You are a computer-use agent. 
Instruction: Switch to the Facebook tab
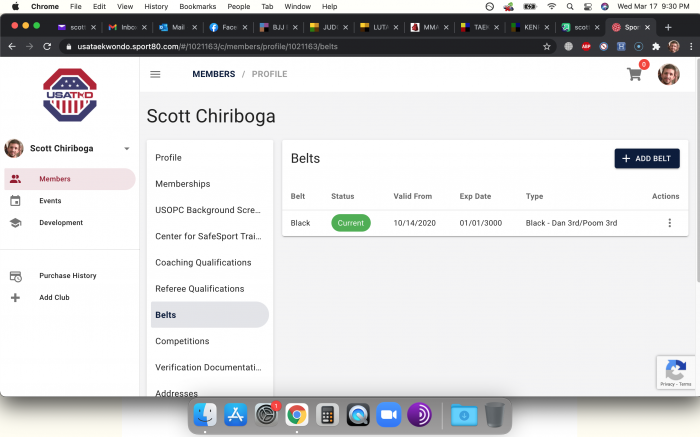(x=228, y=27)
